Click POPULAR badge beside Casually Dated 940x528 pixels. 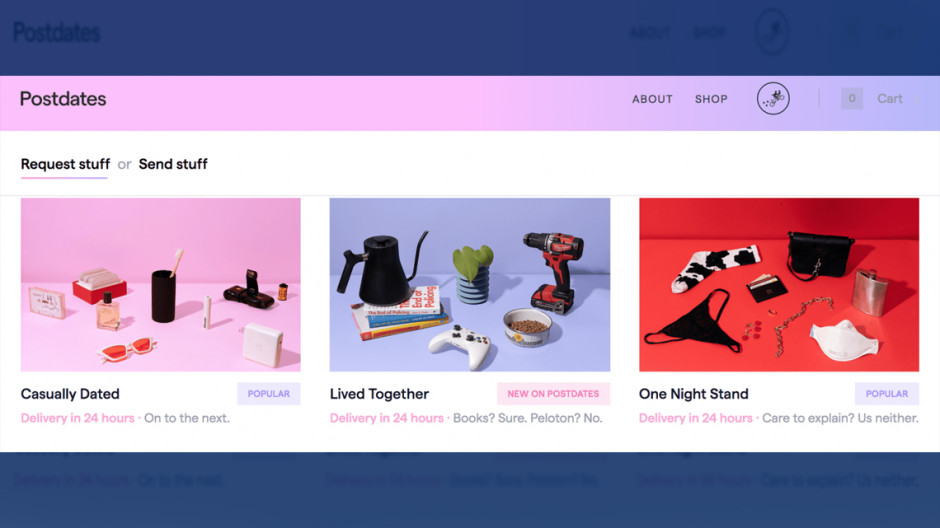[269, 394]
